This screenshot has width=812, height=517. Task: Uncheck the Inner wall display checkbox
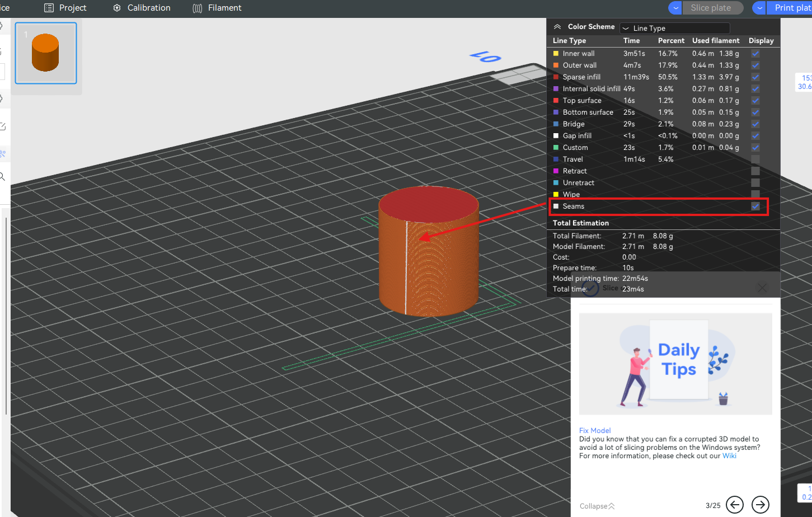click(x=755, y=54)
